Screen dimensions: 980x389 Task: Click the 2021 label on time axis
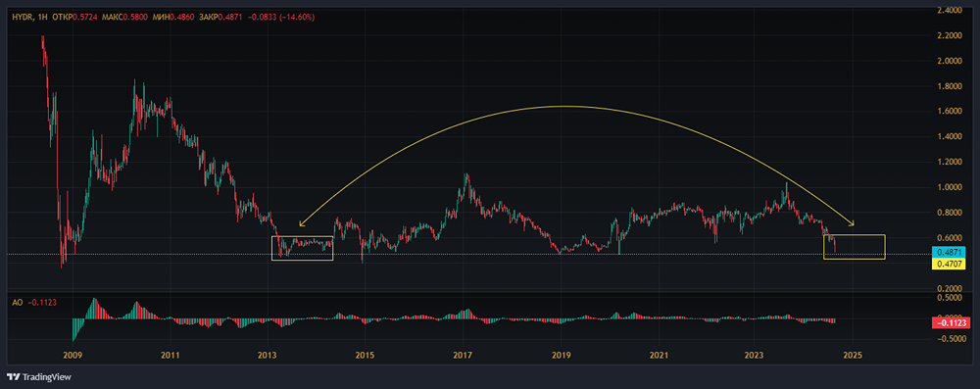point(659,356)
